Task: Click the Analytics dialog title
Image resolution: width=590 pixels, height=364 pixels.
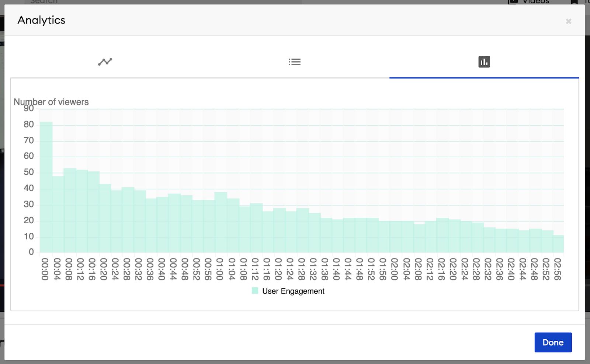Action: (x=41, y=20)
